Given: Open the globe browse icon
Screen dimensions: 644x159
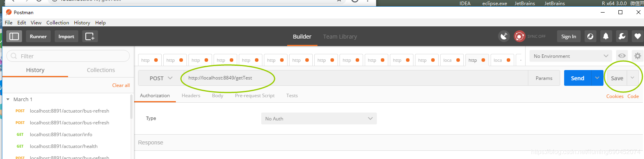Looking at the screenshot, I should click(x=590, y=36).
